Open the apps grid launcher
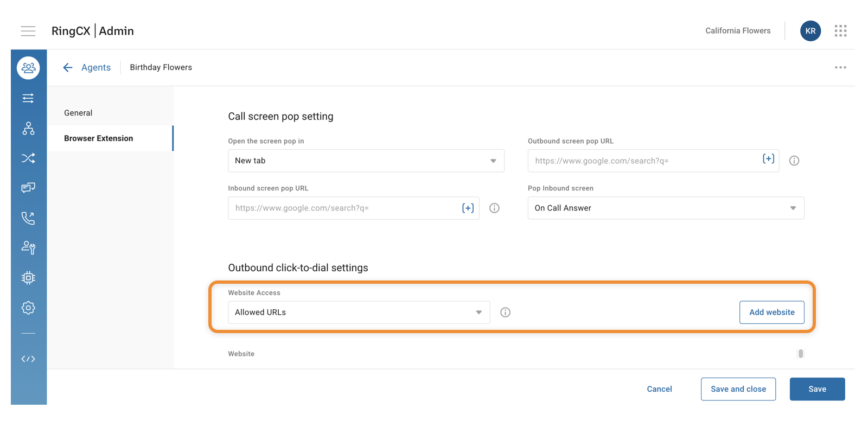Viewport: 868px width, 421px height. [840, 31]
